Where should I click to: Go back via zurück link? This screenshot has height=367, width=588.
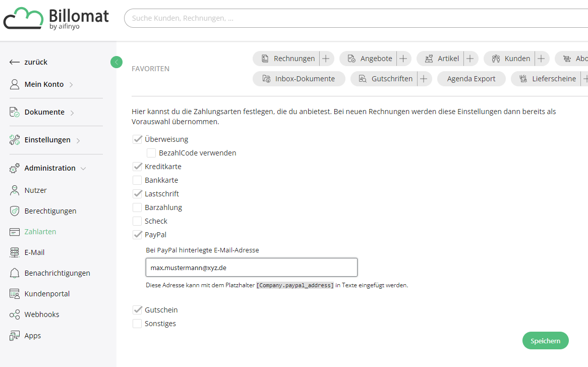point(36,62)
